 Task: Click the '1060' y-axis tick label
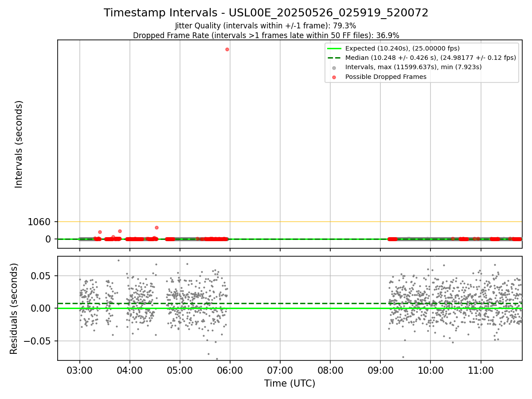(39, 222)
